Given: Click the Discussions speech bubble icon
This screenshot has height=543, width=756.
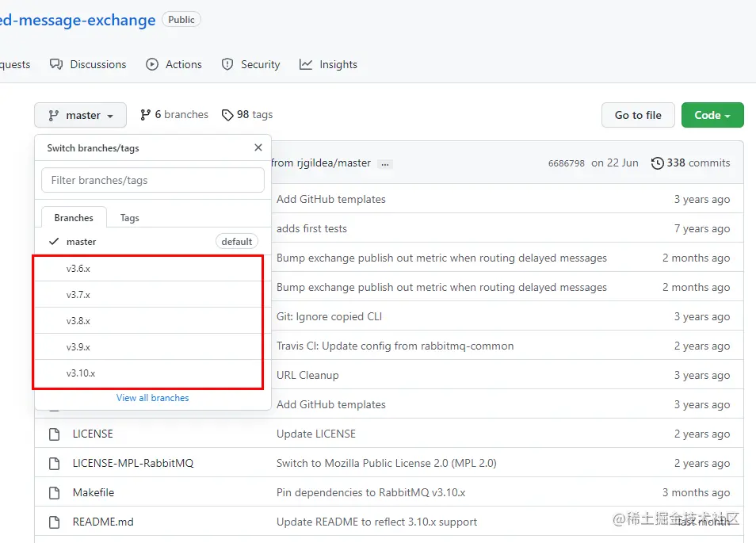Looking at the screenshot, I should [x=56, y=64].
